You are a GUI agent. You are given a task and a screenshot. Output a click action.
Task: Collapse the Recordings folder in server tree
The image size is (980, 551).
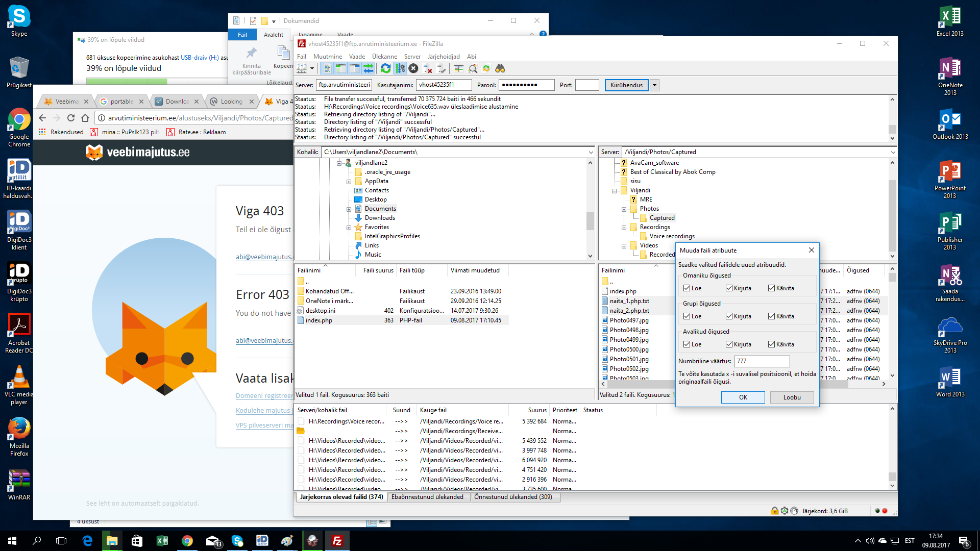(x=624, y=228)
